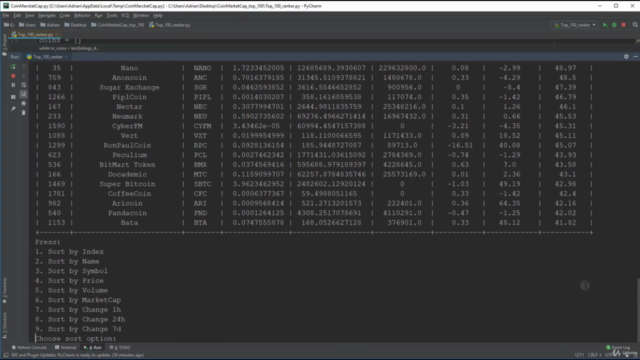Open the Navigate menu
Screen dimensions: 640x360
pos(47,16)
